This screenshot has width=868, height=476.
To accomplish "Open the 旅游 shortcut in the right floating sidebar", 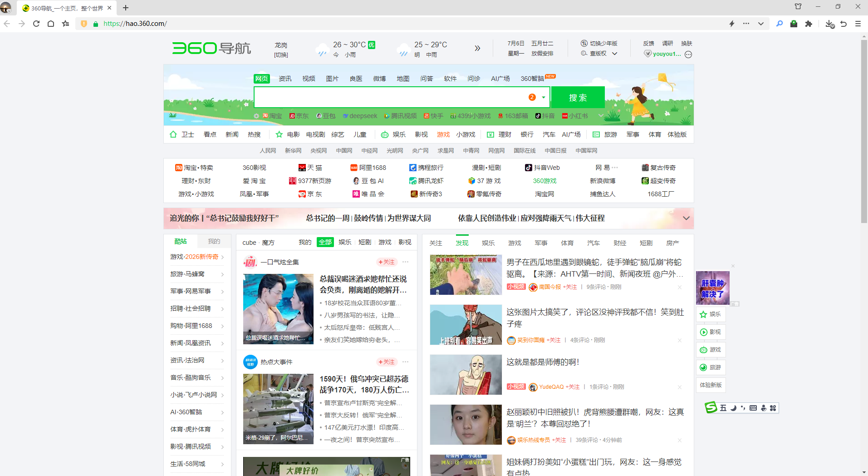I will point(711,367).
